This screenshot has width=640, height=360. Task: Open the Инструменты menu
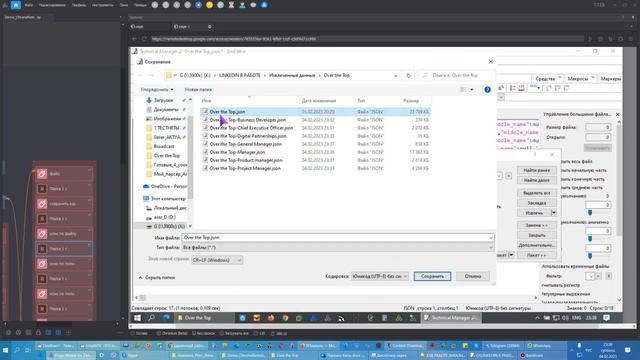102,5
